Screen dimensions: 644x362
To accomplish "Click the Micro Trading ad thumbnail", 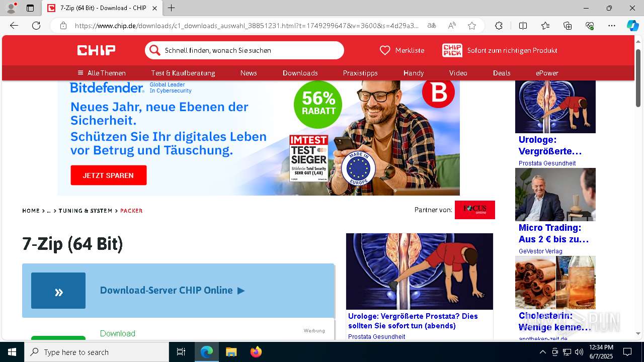I will (555, 195).
